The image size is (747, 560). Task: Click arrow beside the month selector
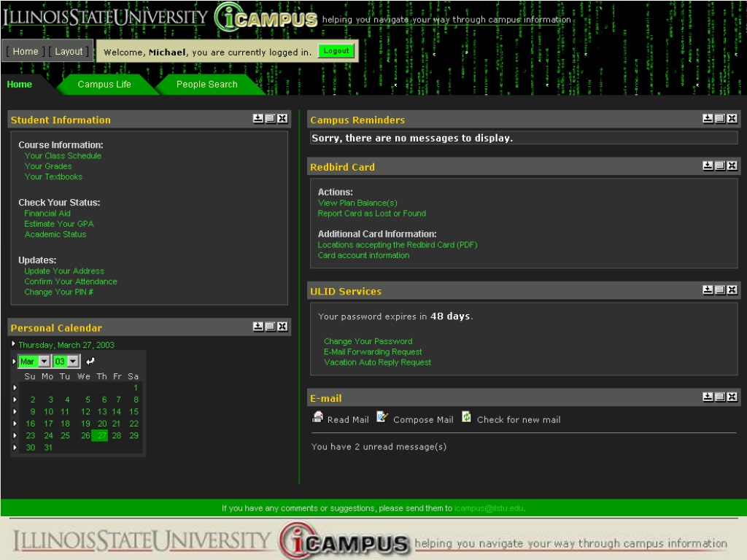[x=14, y=362]
